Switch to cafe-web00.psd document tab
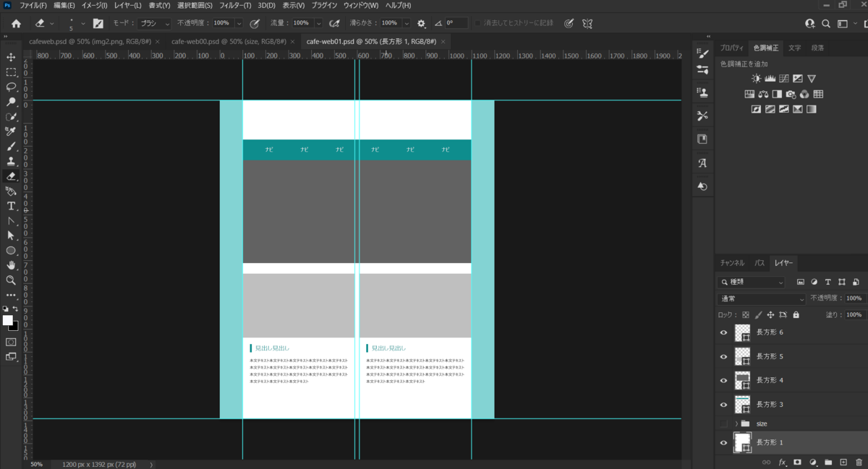This screenshot has width=868, height=469. [229, 41]
